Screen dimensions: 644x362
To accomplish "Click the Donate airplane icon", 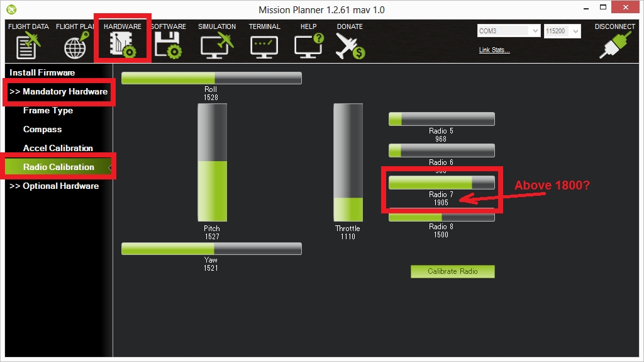I will (350, 45).
